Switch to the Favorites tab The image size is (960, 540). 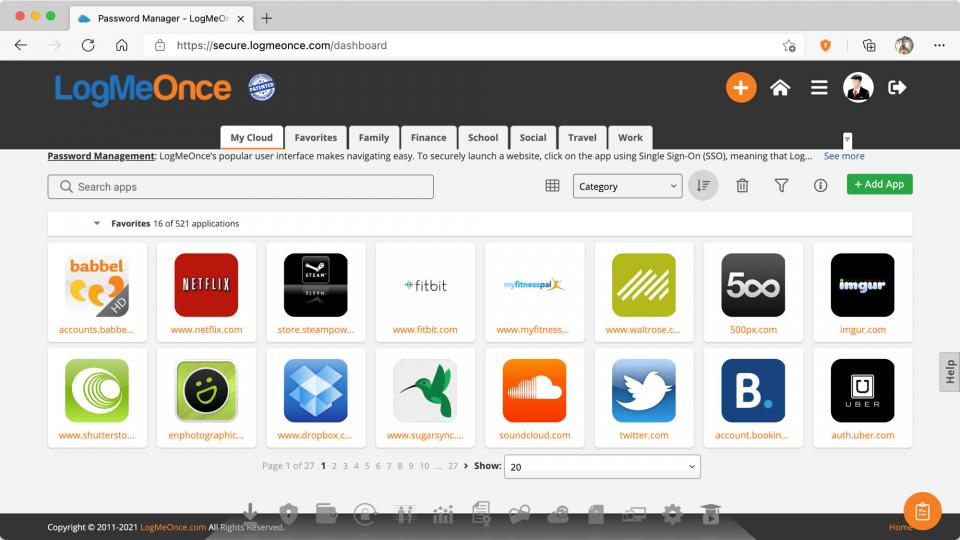click(x=315, y=138)
